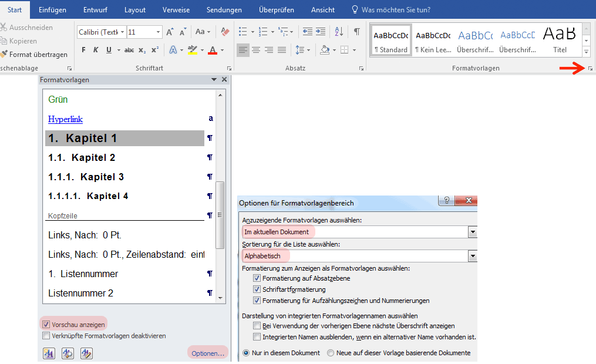Show paragraph marks with pilcrow icon

[356, 32]
